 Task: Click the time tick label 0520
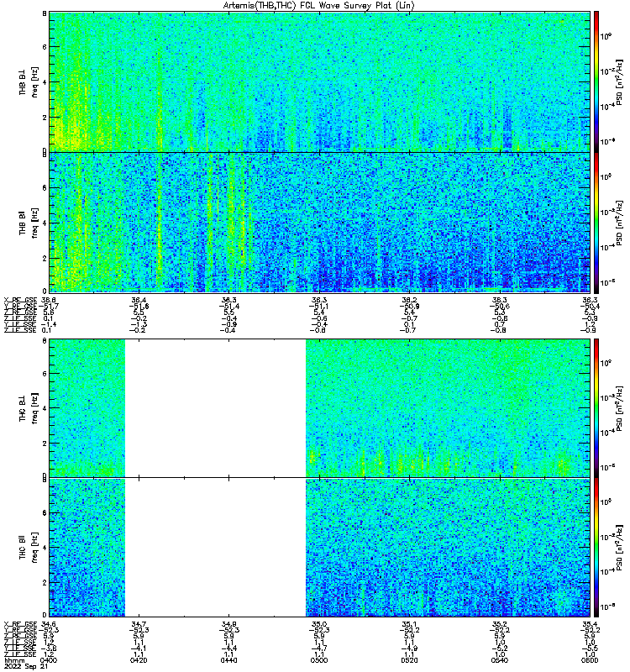tap(409, 660)
